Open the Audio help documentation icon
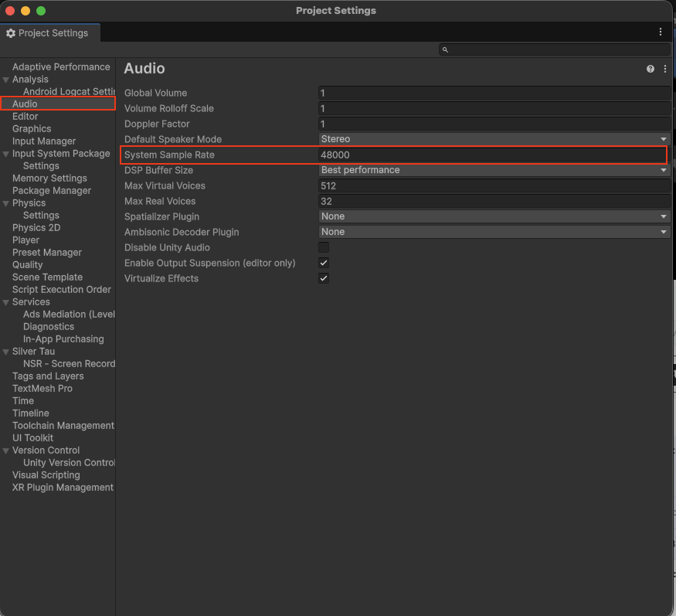 [651, 69]
